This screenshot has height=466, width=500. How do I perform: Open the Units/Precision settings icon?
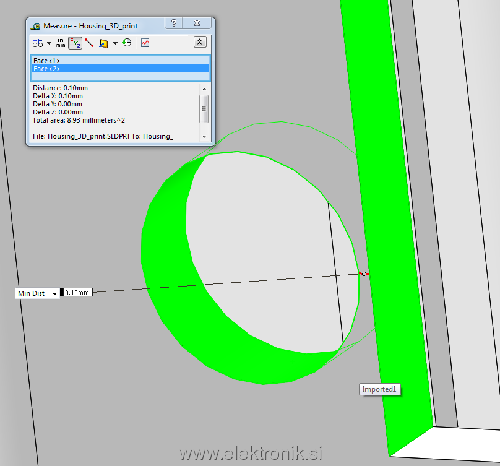60,43
